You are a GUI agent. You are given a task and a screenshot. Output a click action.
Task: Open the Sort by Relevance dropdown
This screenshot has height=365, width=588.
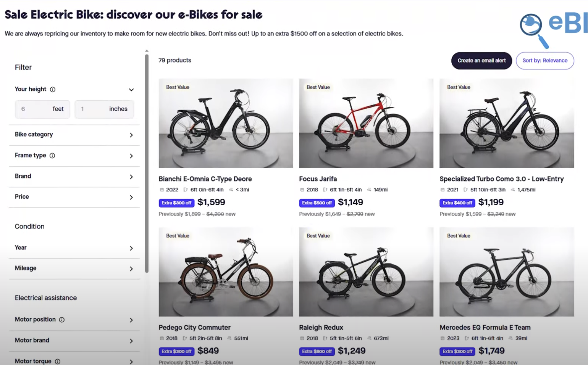tap(545, 61)
